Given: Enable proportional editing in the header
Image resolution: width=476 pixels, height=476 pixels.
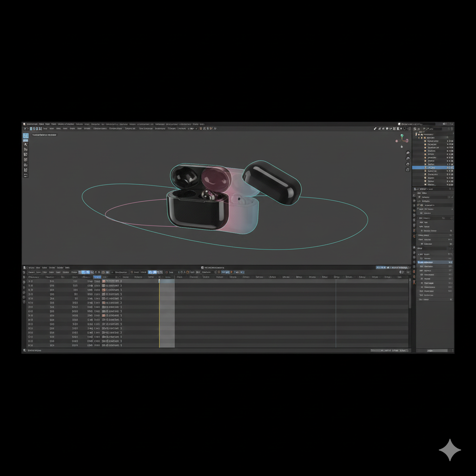Looking at the screenshot, I should coord(211,129).
